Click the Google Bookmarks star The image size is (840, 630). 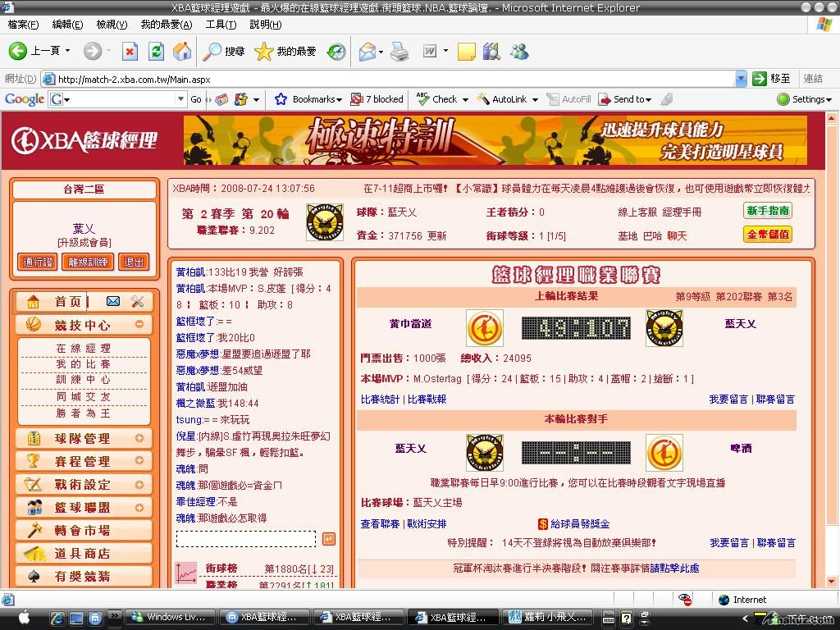[281, 99]
